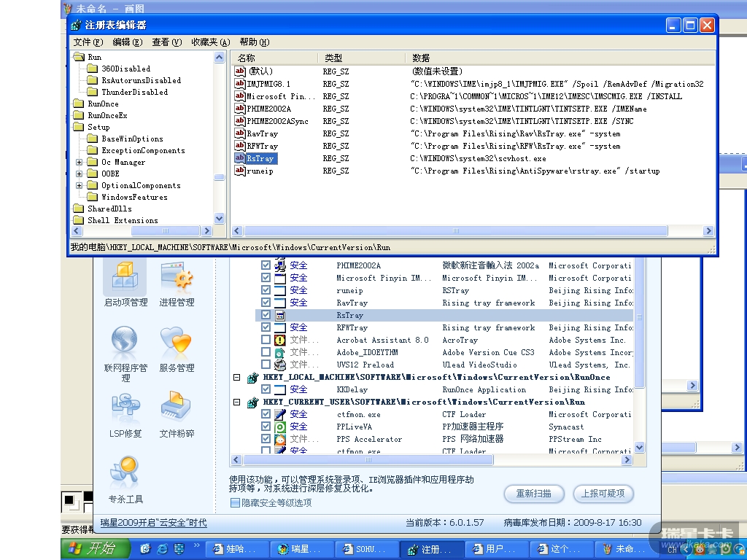
Task: Uncheck the KKDelay RunOnce item
Action: (x=266, y=389)
